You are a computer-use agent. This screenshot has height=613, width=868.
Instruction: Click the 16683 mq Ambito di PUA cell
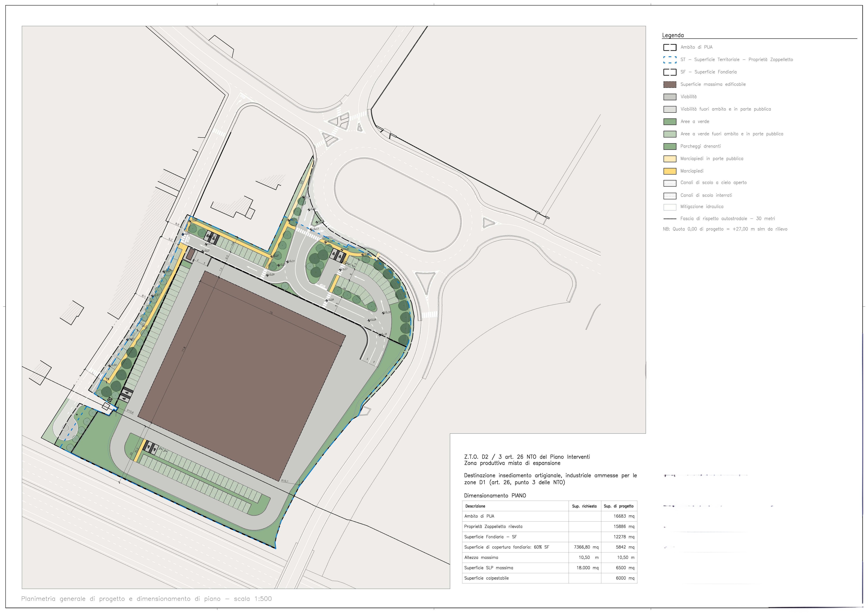point(624,516)
